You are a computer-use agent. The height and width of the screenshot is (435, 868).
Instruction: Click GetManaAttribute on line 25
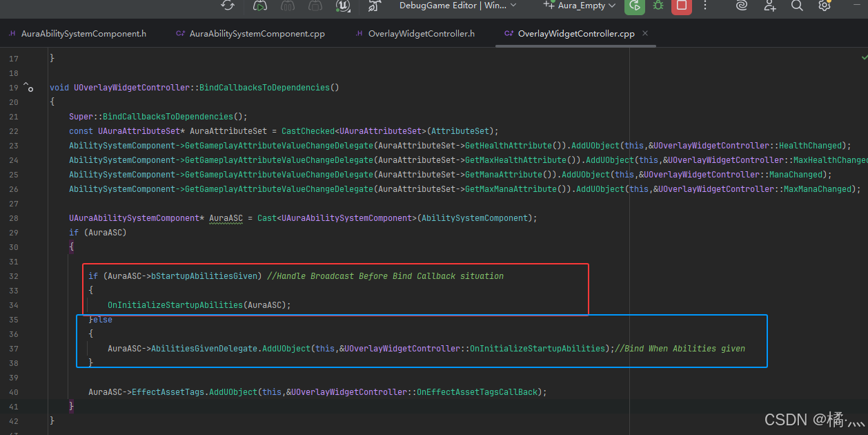(504, 175)
